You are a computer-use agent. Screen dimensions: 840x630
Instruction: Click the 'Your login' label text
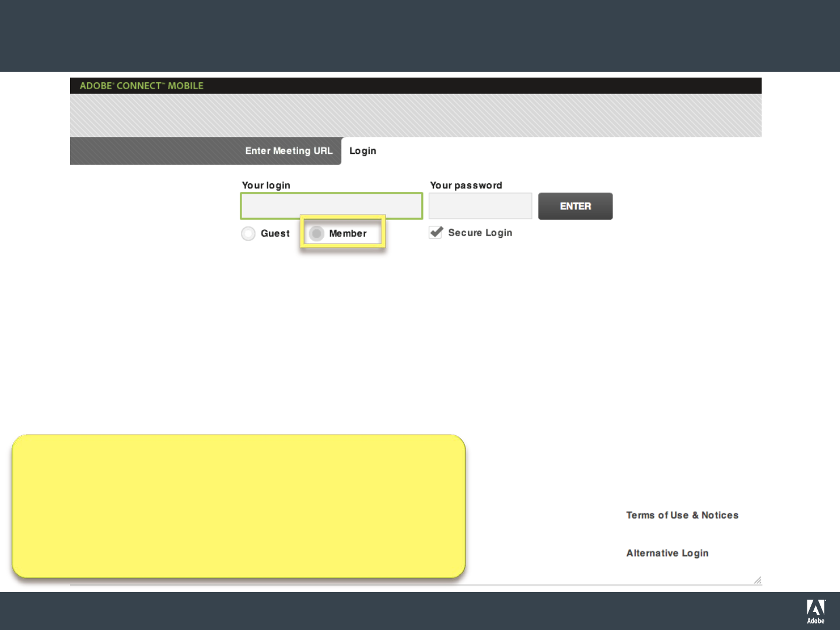pyautogui.click(x=266, y=185)
